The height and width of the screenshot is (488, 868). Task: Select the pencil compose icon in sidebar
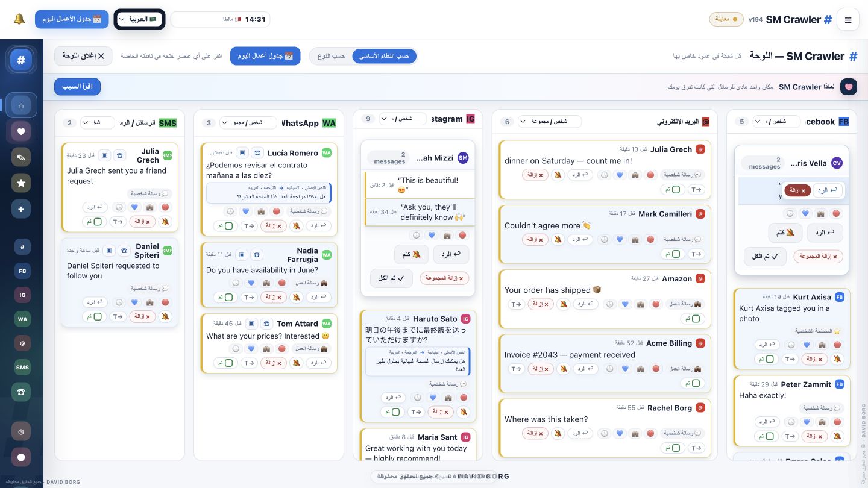click(x=21, y=157)
